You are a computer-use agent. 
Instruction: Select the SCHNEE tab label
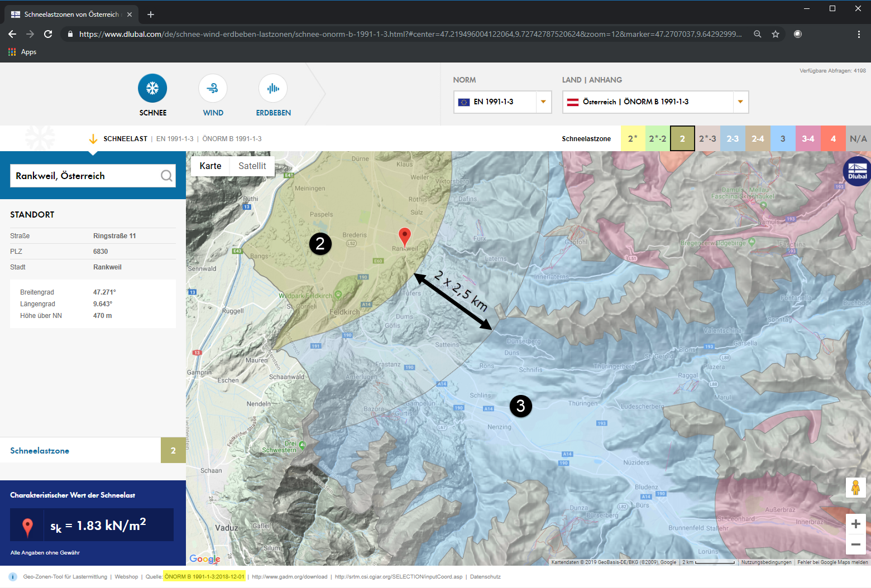[x=153, y=113]
